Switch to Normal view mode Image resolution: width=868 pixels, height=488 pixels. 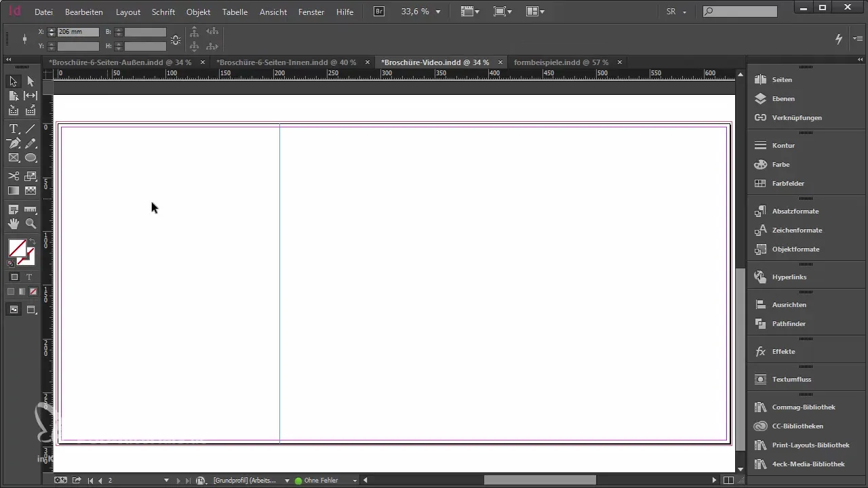pos(14,310)
